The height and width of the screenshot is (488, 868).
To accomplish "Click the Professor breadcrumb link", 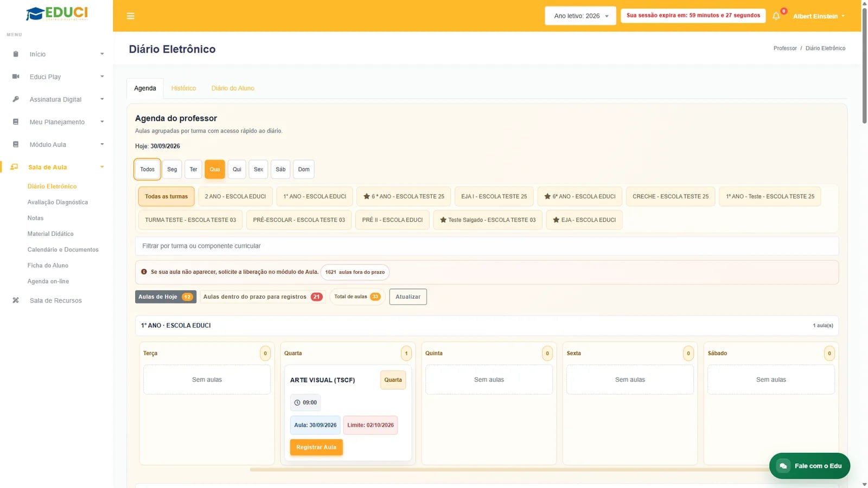I will pyautogui.click(x=785, y=48).
